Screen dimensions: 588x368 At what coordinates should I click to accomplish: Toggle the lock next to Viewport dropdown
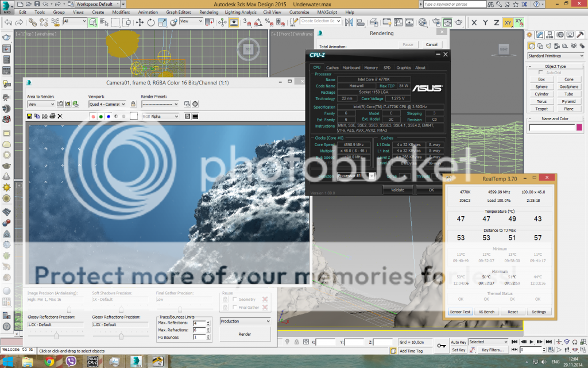(x=133, y=104)
